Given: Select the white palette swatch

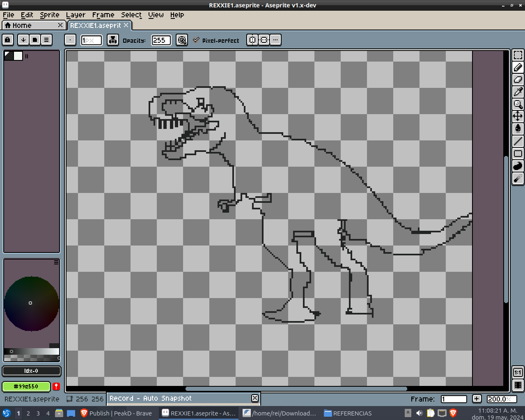Looking at the screenshot, I should 18,56.
